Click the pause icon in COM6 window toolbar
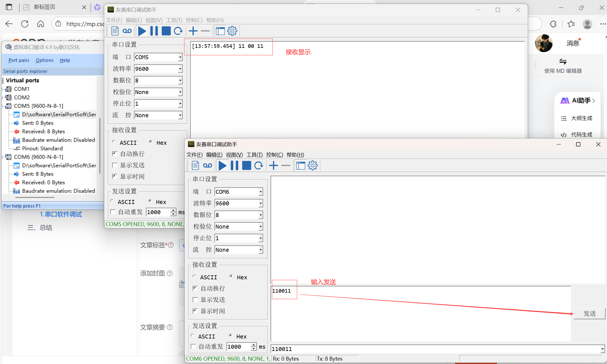The width and height of the screenshot is (607, 364). tap(235, 166)
